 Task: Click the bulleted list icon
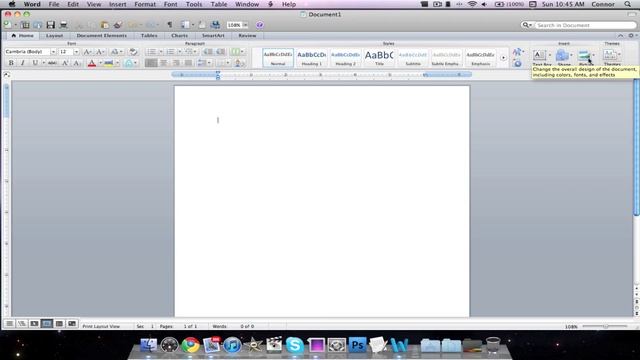151,52
